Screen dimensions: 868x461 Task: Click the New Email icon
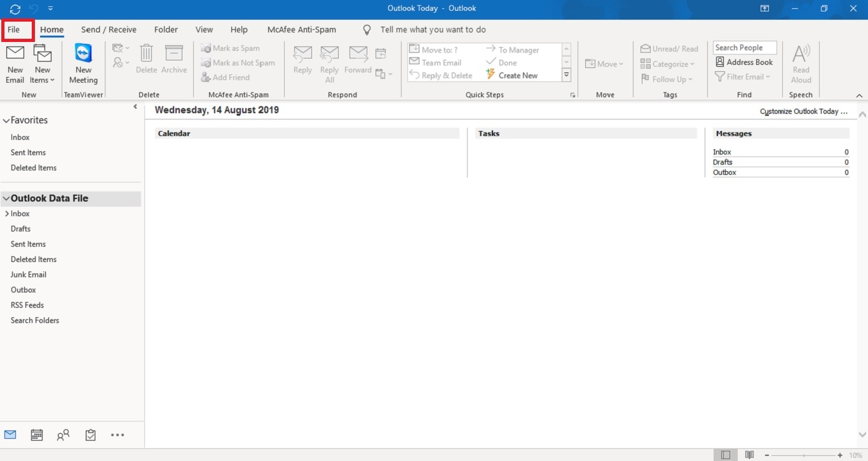[x=15, y=53]
